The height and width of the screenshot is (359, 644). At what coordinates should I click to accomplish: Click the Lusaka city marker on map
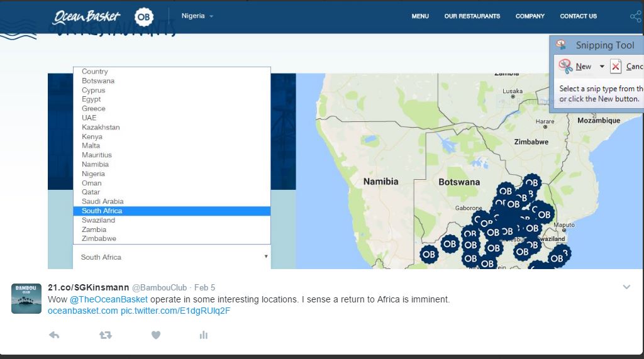[x=513, y=97]
